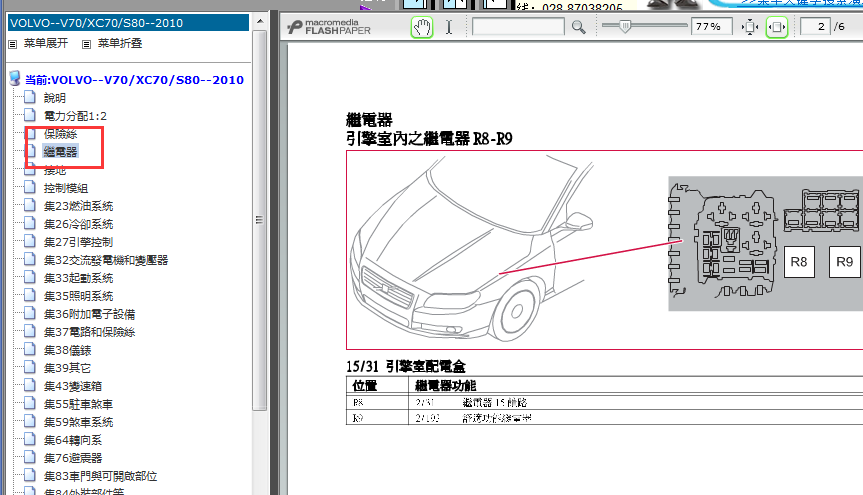This screenshot has height=495, width=863.
Task: Expand all menus with 菜单展开
Action: pyautogui.click(x=46, y=43)
